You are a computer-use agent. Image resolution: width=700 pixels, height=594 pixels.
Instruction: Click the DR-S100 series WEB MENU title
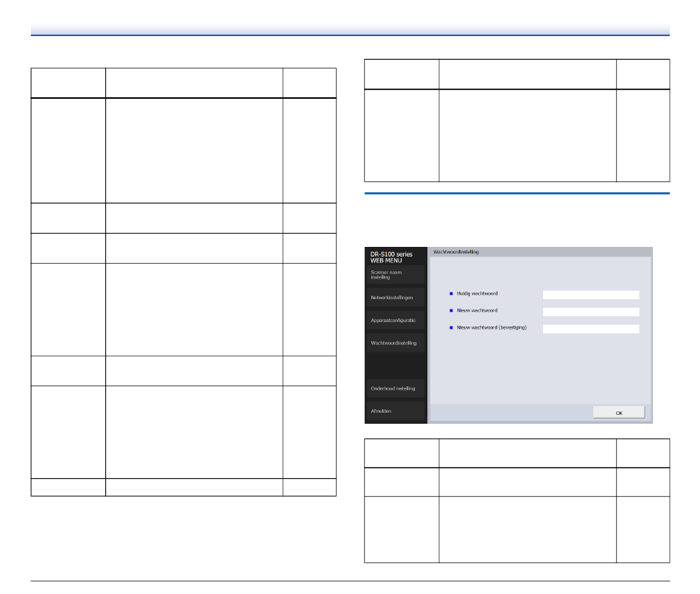[x=391, y=257]
